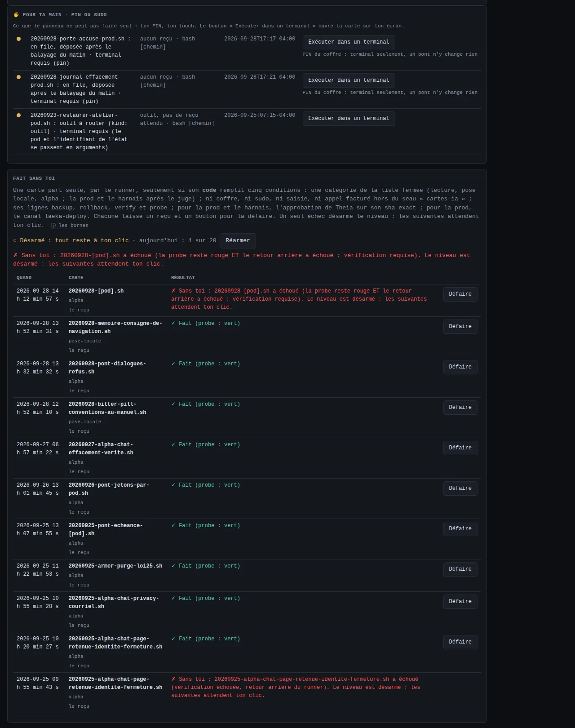575x728 pixels.
Task: Undo the pont-dialogues-refus.sh card
Action: 460,367
